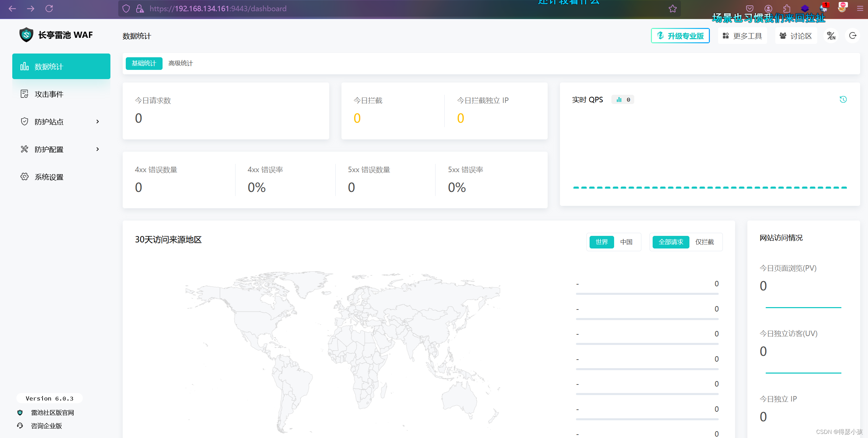868x438 pixels.
Task: Click the 长亭雷池 WAF shield logo
Action: pyautogui.click(x=26, y=35)
